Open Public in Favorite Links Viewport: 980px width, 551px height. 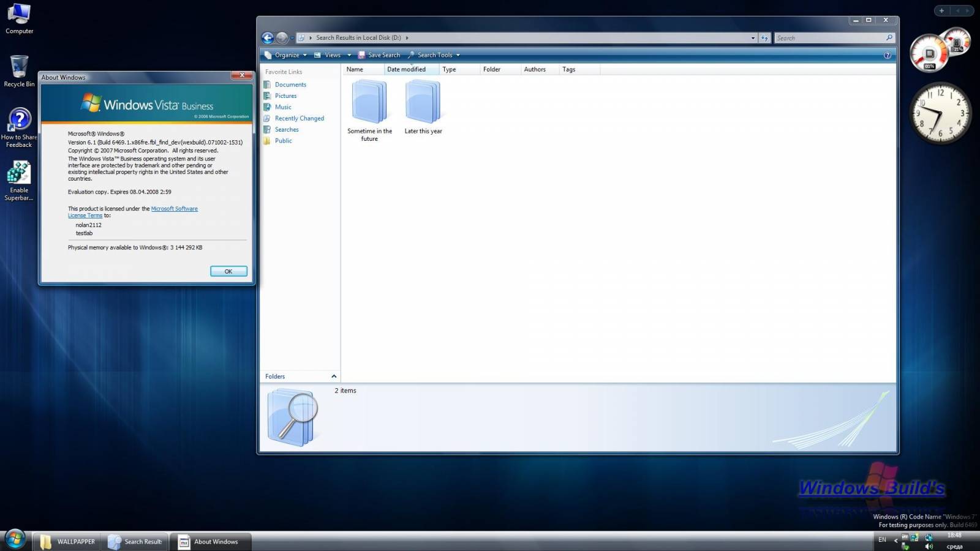(283, 141)
